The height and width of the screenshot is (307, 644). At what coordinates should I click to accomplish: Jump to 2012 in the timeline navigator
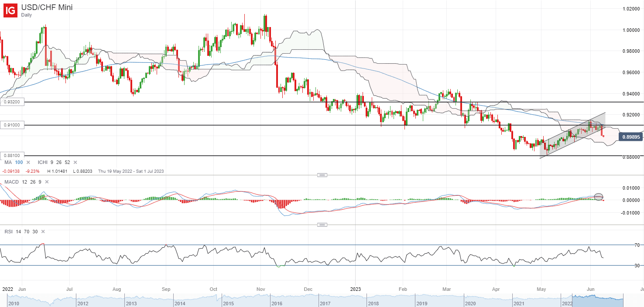(x=83, y=303)
